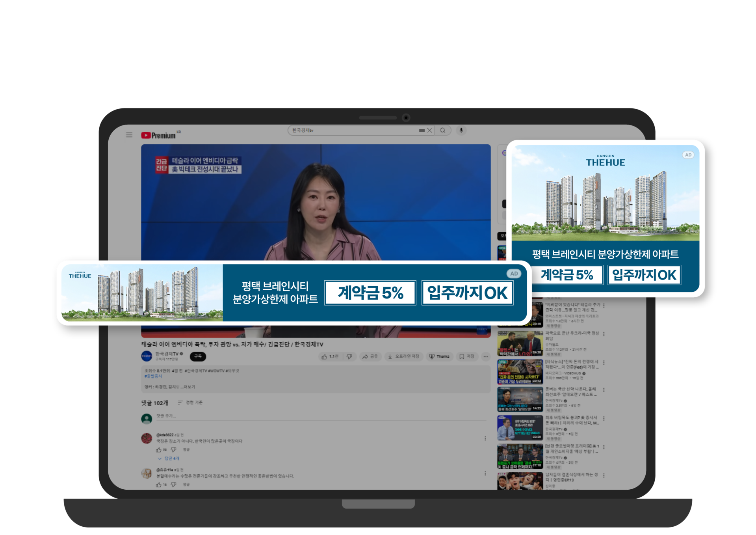Click 입주까지 OK in the square ad
The image size is (756, 535).
coord(645,275)
